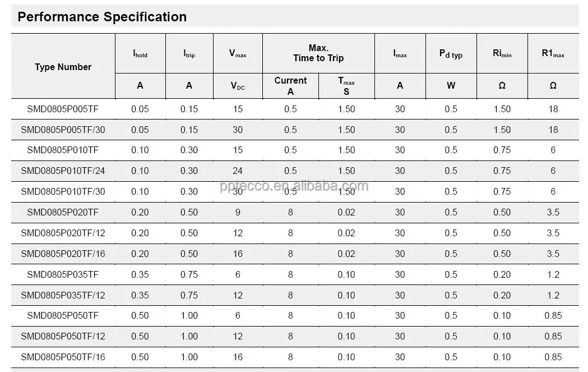The image size is (588, 372).
Task: Click the Current A subheader cell
Action: coord(290,86)
